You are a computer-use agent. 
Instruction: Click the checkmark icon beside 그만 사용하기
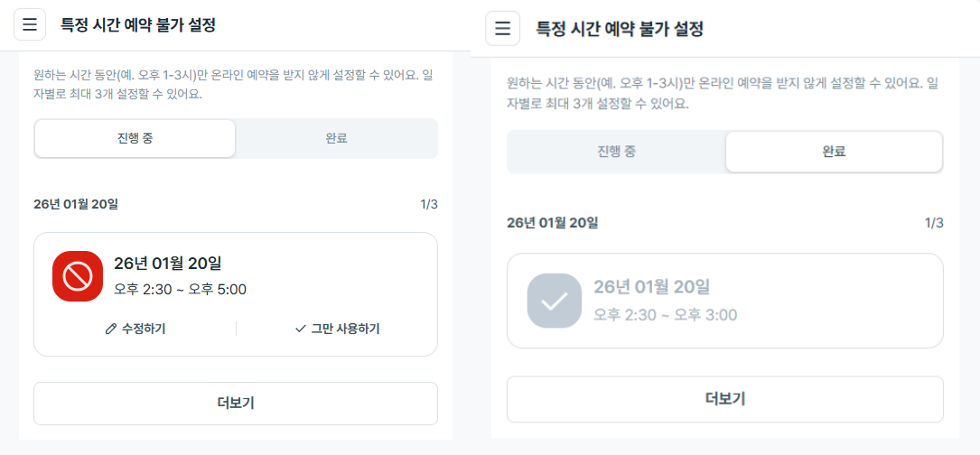301,329
